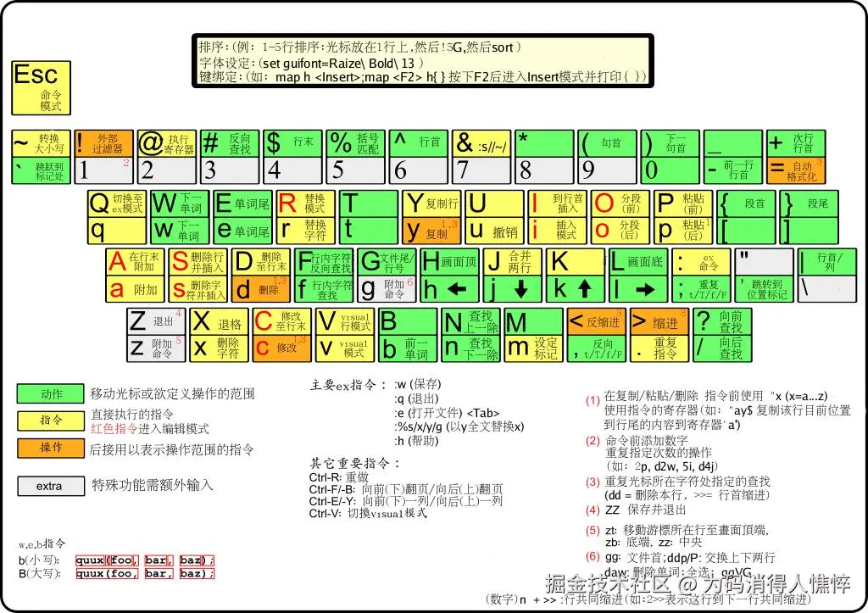
Task: Click the lowercase r 替换字符 key cell
Action: (305, 231)
